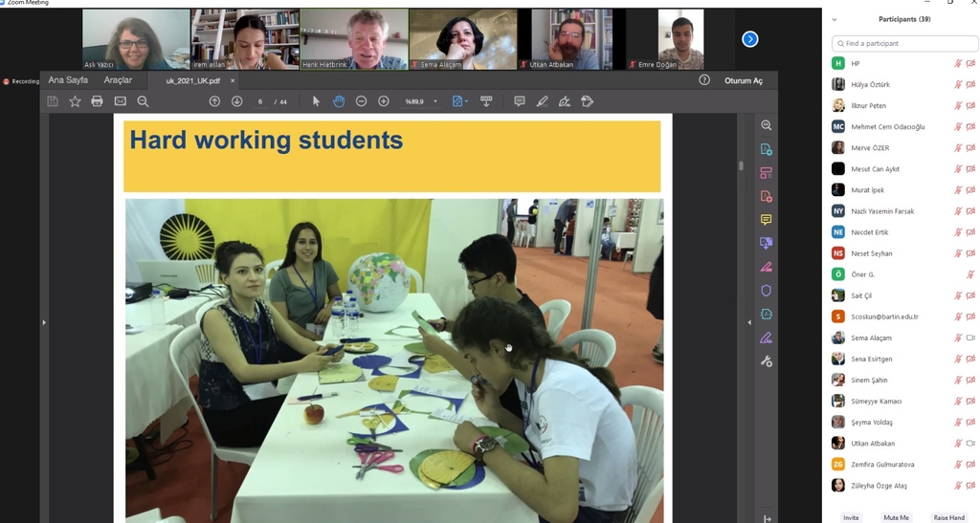Choose the arrow selection tool
The image size is (980, 523).
click(x=316, y=101)
